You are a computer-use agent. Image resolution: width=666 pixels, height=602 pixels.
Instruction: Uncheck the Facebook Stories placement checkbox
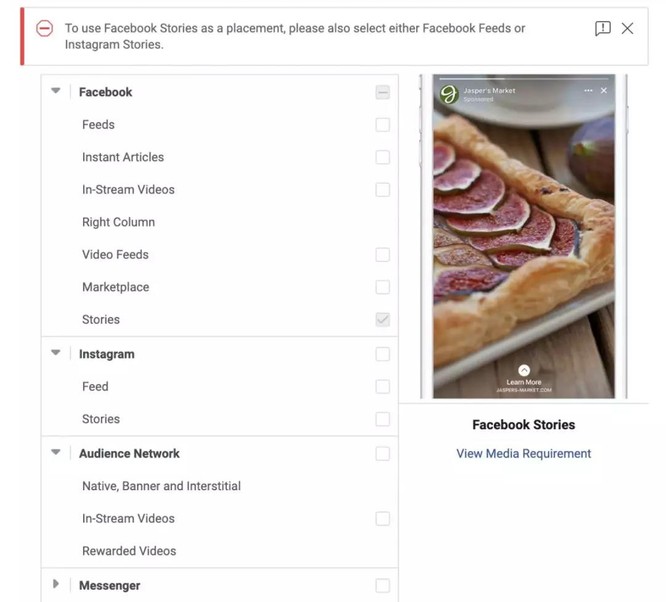(382, 320)
